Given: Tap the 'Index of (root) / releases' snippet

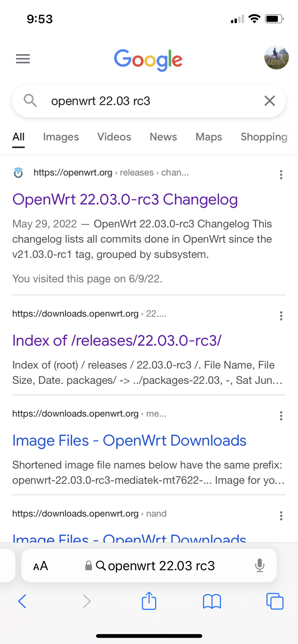Looking at the screenshot, I should tap(147, 373).
